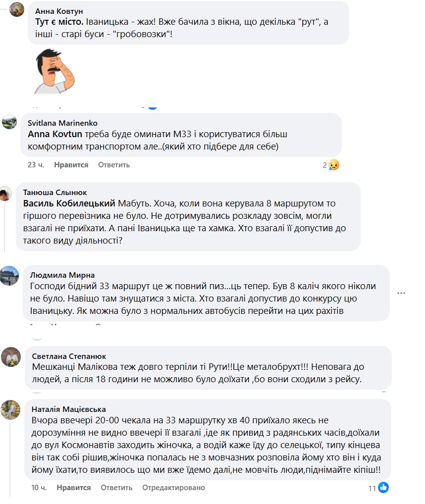The height and width of the screenshot is (504, 425).
Task: Click the blue like reaction icon showing 11
Action: click(x=383, y=488)
